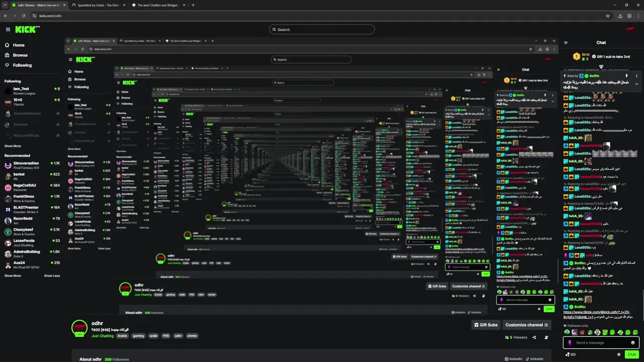Open berkel recommended channel

[x=32, y=176]
